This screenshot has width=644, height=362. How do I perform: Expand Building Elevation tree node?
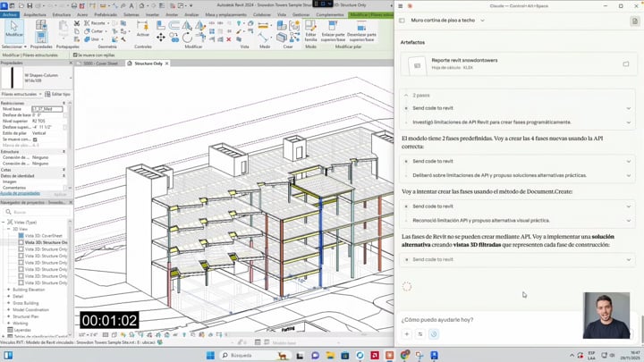point(9,290)
